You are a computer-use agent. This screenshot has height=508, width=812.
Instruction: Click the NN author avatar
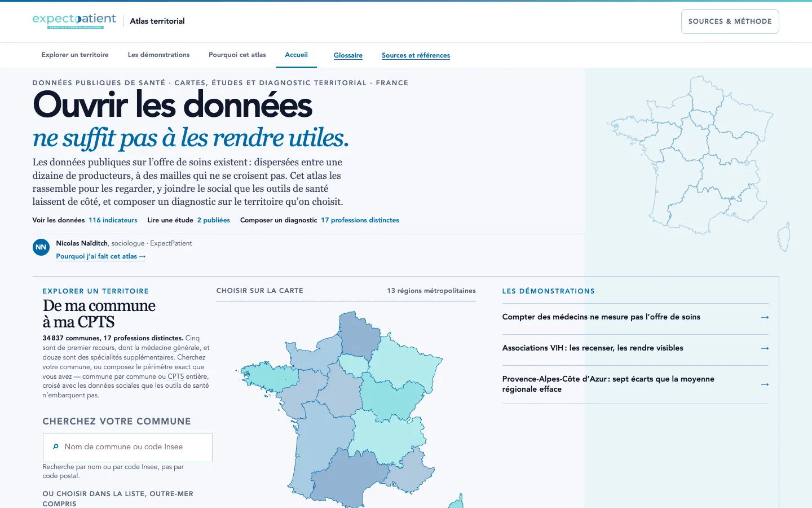(41, 247)
